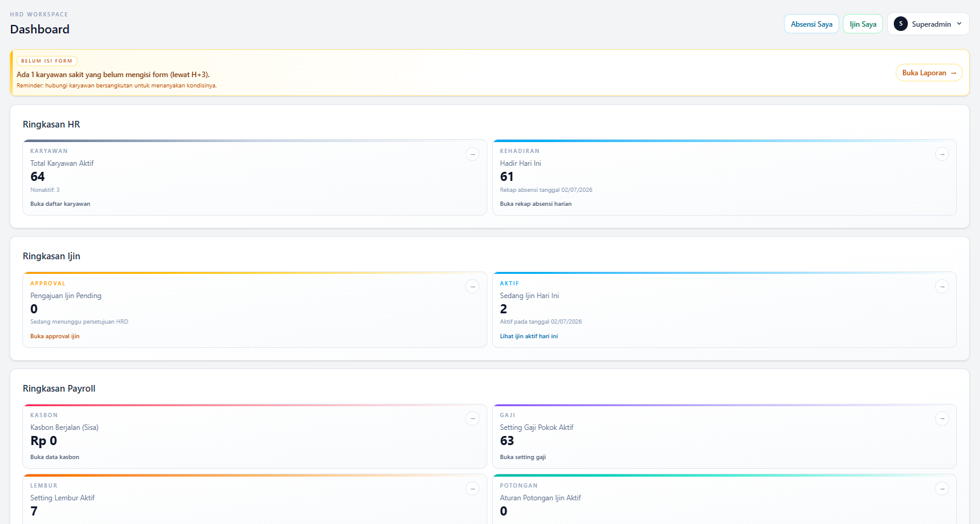980x524 pixels.
Task: Click Rekap absensi tanggal 02/07/2026 text
Action: [546, 190]
